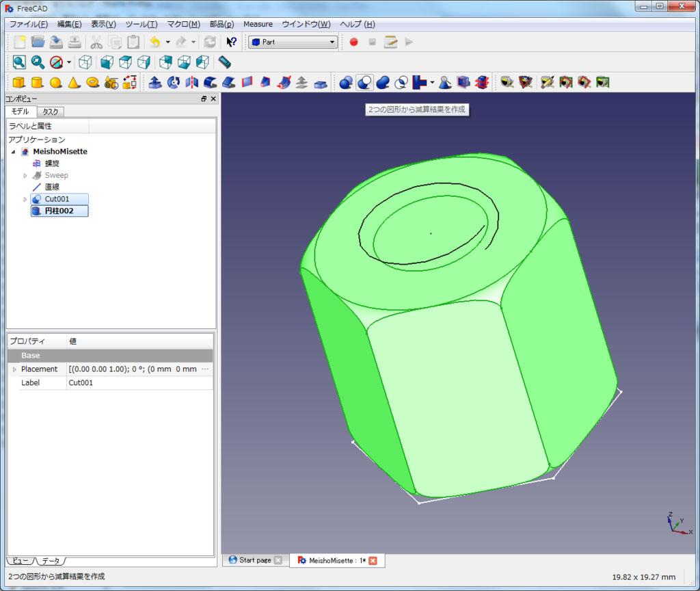Click the Mirror tool icon

click(192, 82)
